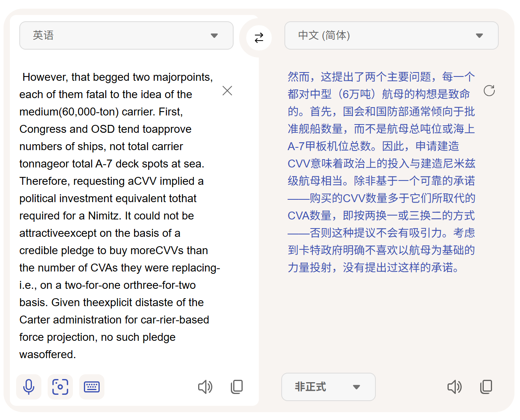The width and height of the screenshot is (520, 420).
Task: Click the Chinese translation output text
Action: 381,172
